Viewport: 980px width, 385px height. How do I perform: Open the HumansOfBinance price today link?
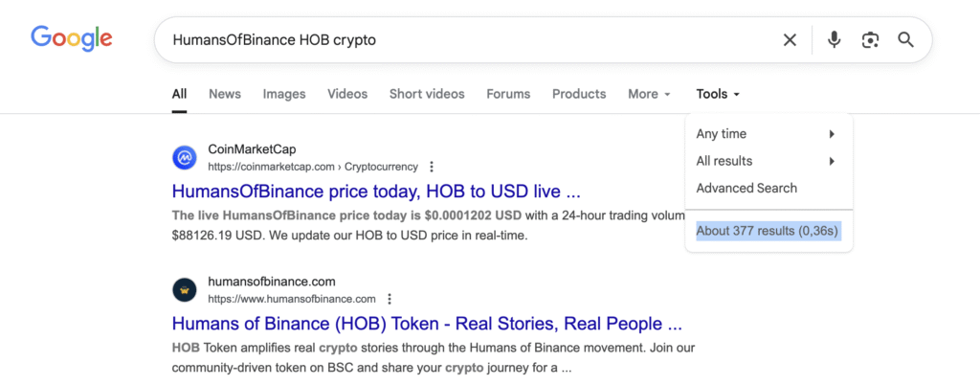pyautogui.click(x=376, y=190)
